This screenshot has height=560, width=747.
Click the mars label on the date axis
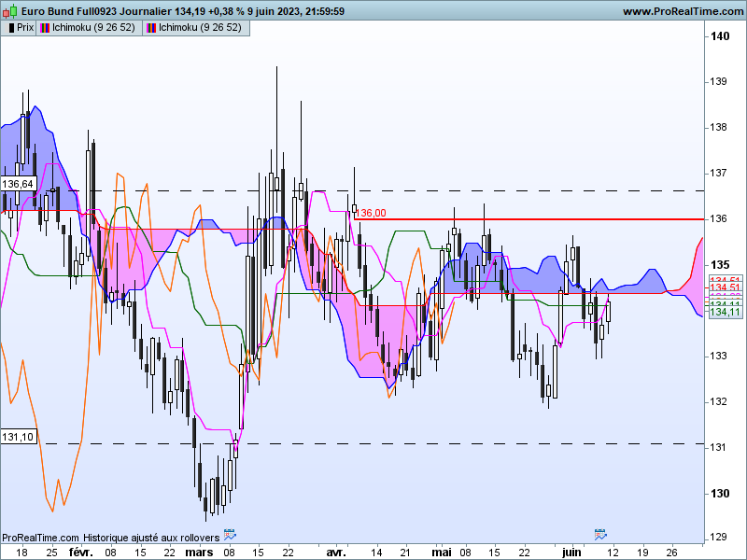pyautogui.click(x=199, y=552)
